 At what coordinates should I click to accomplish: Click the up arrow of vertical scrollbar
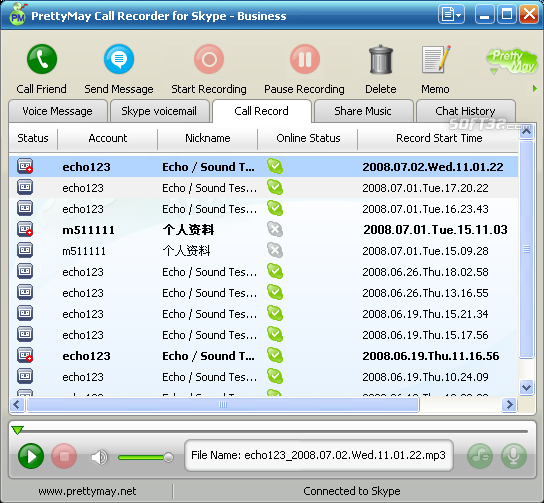pyautogui.click(x=526, y=132)
